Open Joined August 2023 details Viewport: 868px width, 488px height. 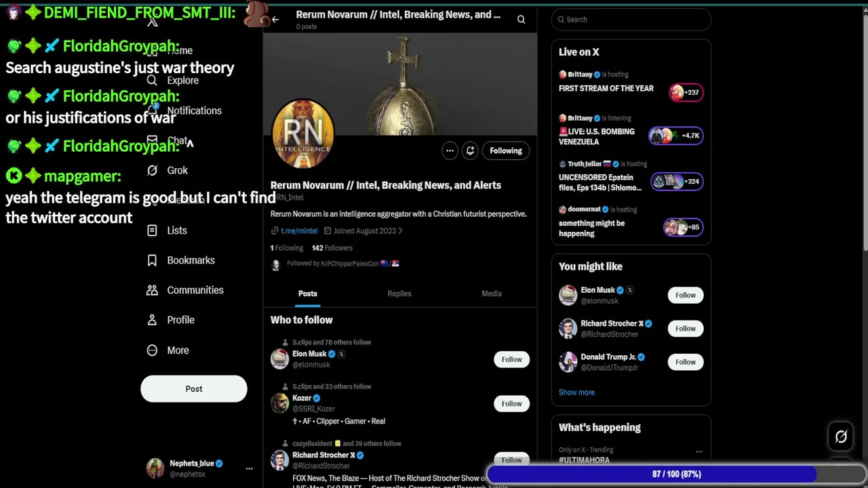click(x=365, y=230)
